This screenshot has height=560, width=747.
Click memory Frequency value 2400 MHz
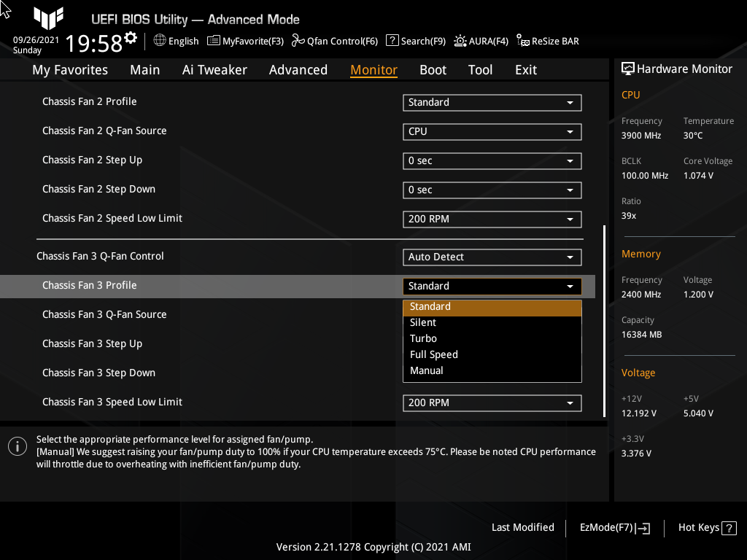[x=640, y=295]
